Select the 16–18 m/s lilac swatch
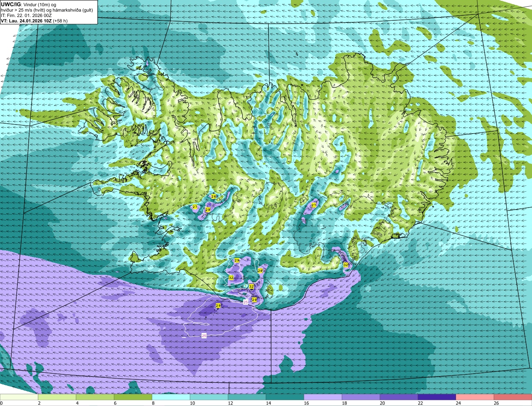The width and height of the screenshot is (532, 406). point(323,397)
